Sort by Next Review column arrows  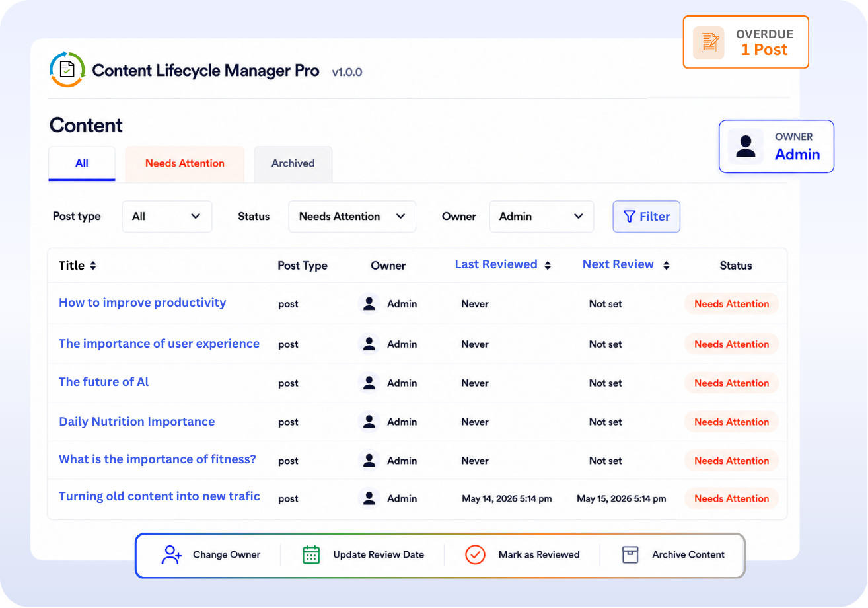coord(667,265)
